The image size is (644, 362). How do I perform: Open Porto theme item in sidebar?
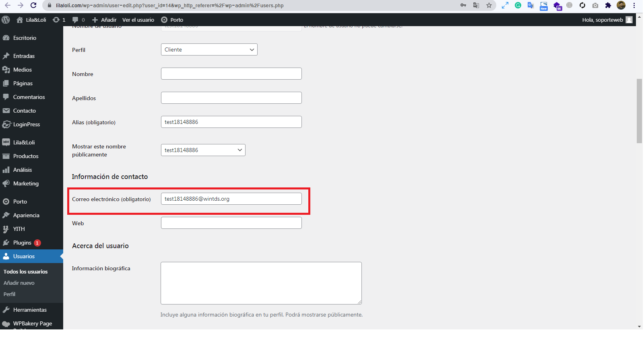[x=31, y=202]
